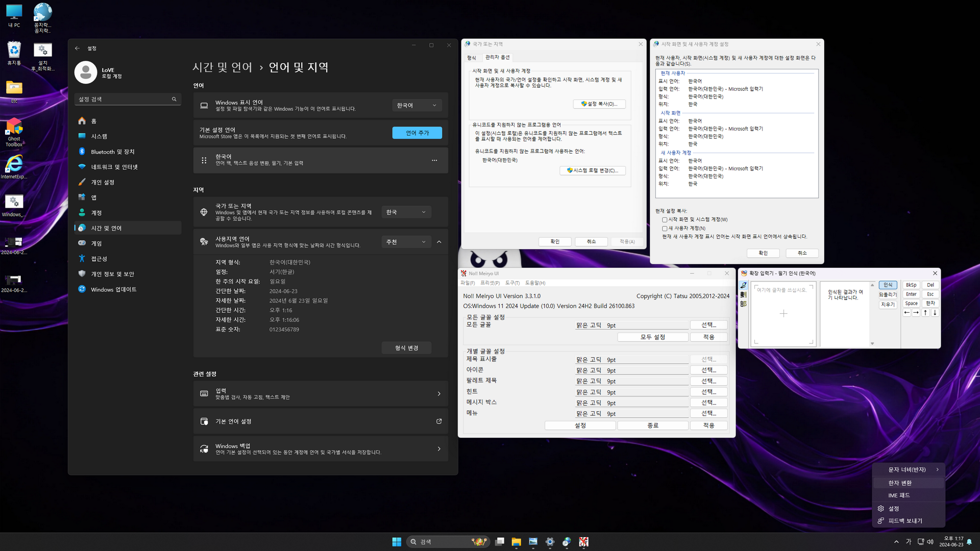Select the radical (部) input icon

tap(744, 304)
